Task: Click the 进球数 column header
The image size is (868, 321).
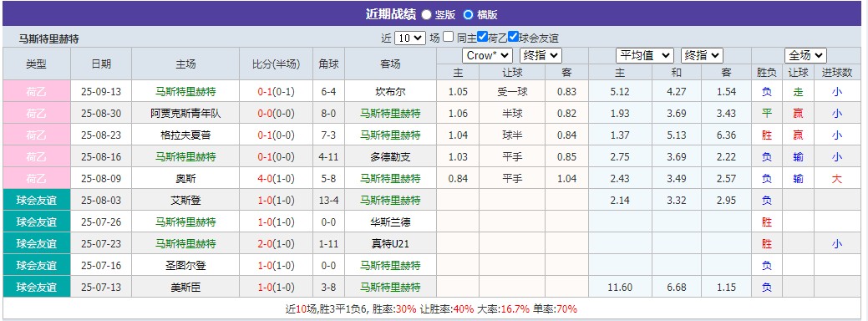Action: pos(836,73)
